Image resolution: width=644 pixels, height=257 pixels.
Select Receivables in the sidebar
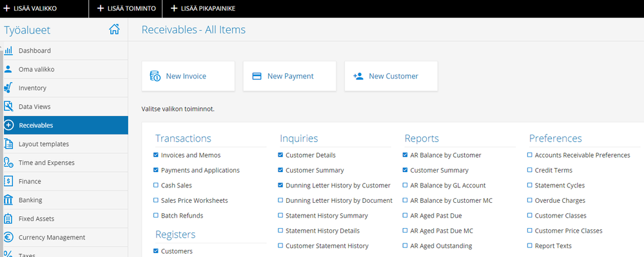pyautogui.click(x=66, y=125)
